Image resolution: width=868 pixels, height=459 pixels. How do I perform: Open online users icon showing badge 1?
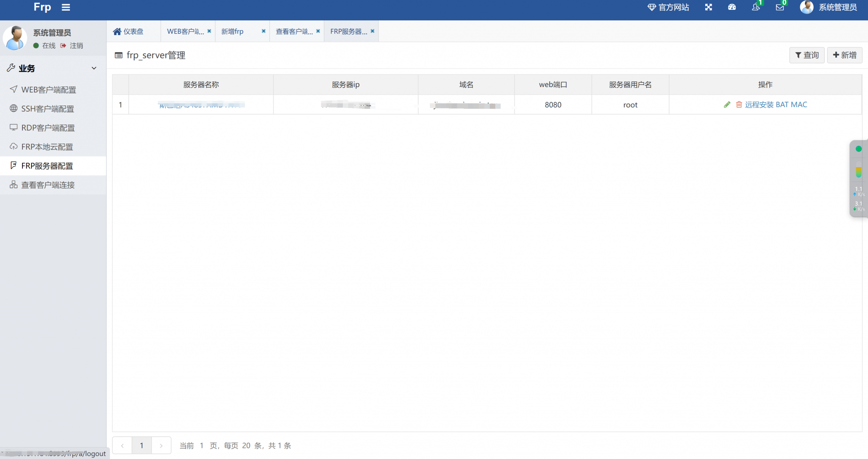756,7
